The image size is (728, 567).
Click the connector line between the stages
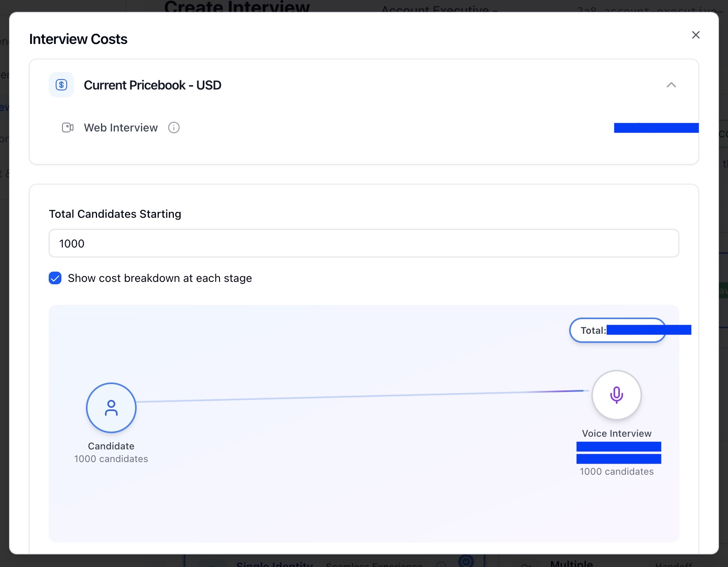(x=356, y=396)
